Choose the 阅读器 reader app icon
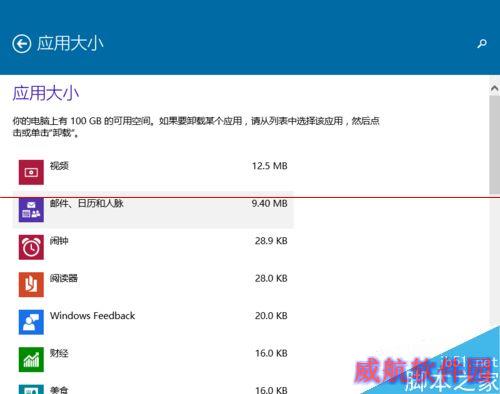Image resolution: width=500 pixels, height=394 pixels. click(x=31, y=284)
